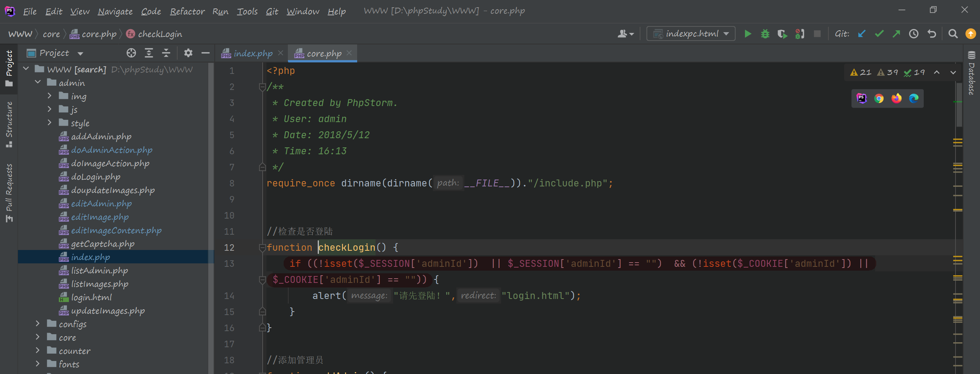Expand all in the Project panel

pos(149,53)
